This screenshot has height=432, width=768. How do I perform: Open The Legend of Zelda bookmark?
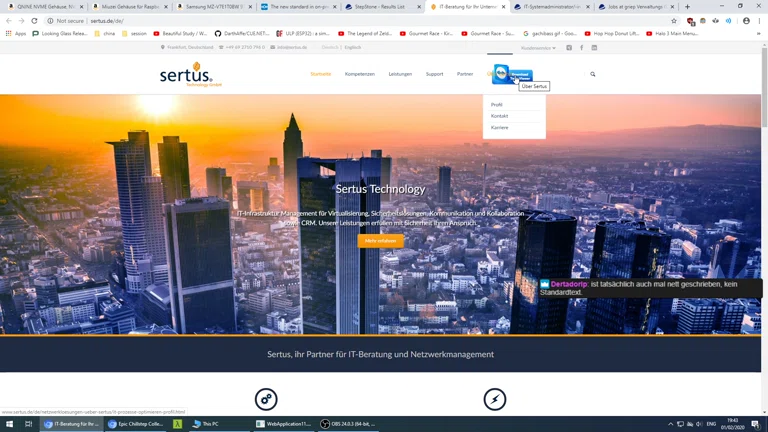(365, 34)
